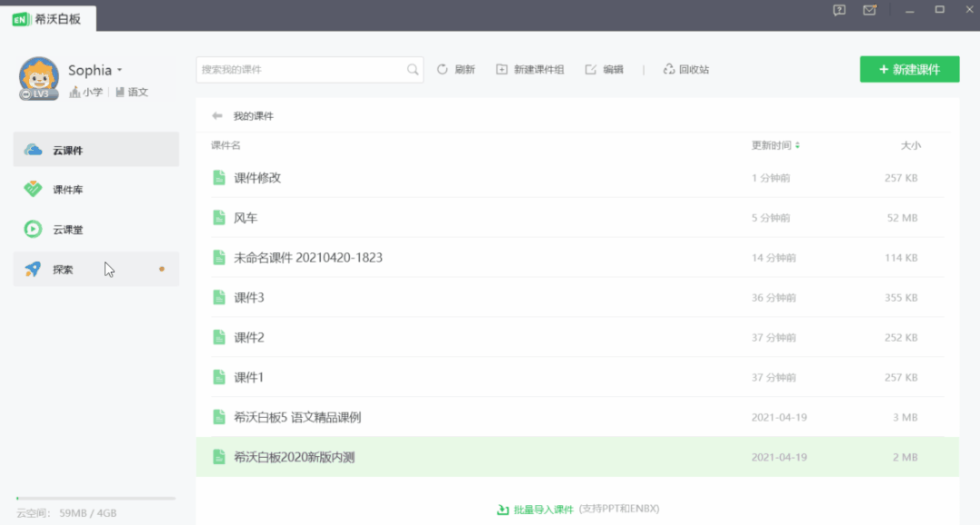
Task: Switch to 云课件 sidebar tab
Action: point(95,150)
